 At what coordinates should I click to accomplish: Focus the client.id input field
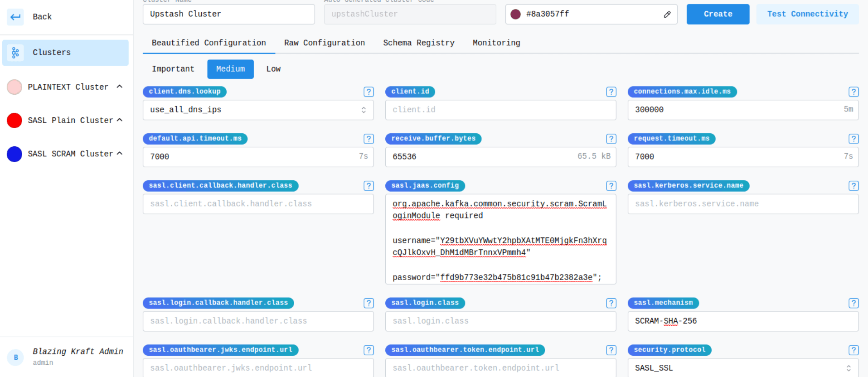click(501, 110)
